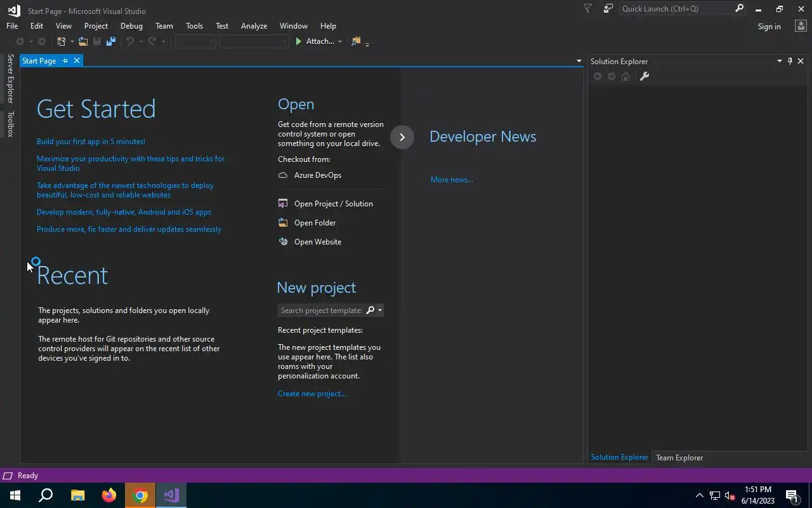Click the Save All toolbar icon

(111, 41)
